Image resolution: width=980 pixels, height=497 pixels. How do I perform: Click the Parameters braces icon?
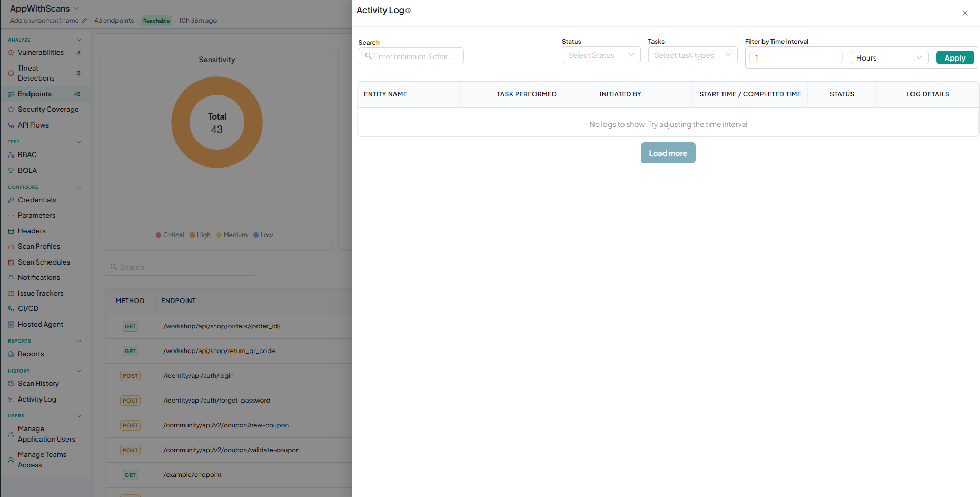coord(11,216)
